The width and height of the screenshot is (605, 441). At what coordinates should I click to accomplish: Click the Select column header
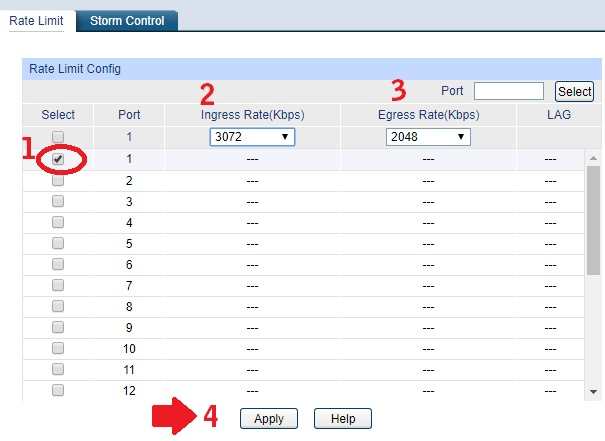[58, 115]
